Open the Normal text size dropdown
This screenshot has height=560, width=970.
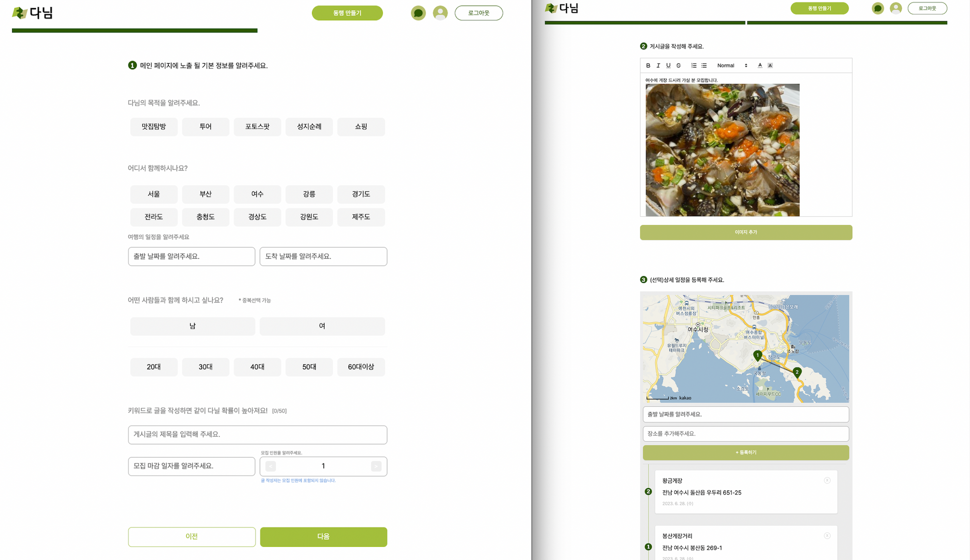click(x=732, y=65)
